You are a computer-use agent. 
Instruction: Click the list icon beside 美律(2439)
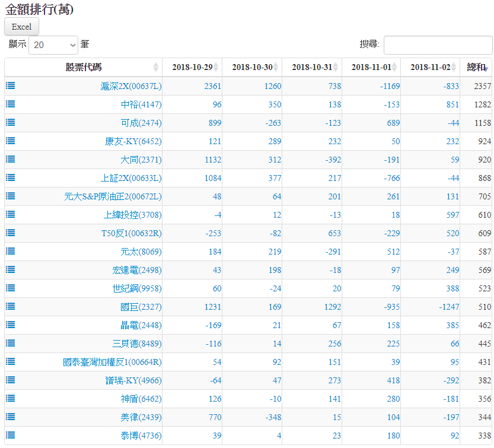click(x=11, y=417)
